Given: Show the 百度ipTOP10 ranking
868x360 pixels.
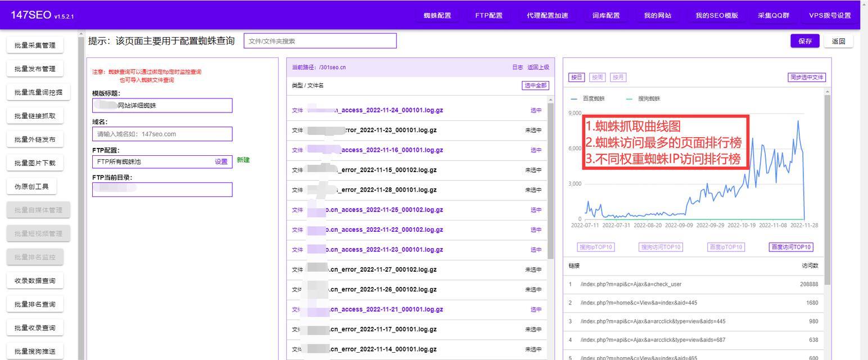Looking at the screenshot, I should click(726, 247).
